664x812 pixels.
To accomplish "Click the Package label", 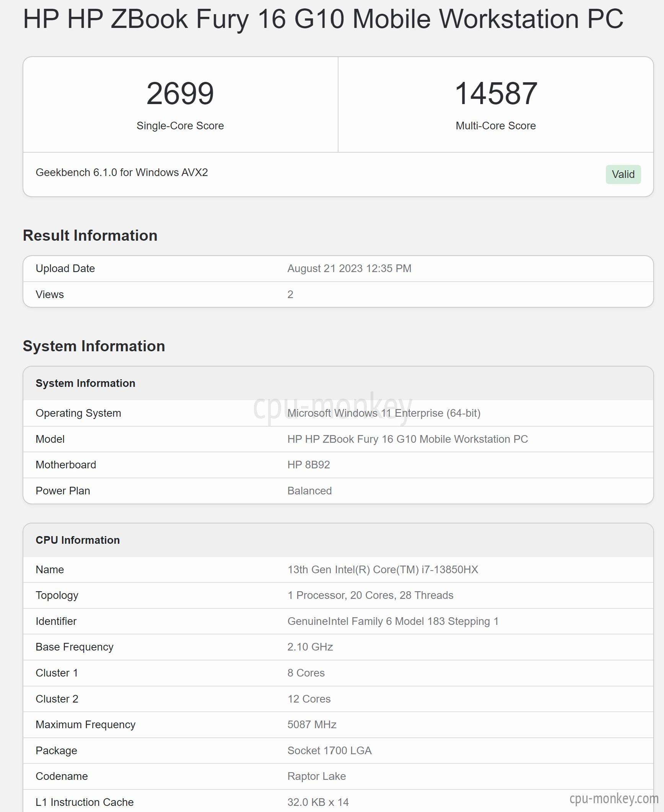I will click(56, 751).
